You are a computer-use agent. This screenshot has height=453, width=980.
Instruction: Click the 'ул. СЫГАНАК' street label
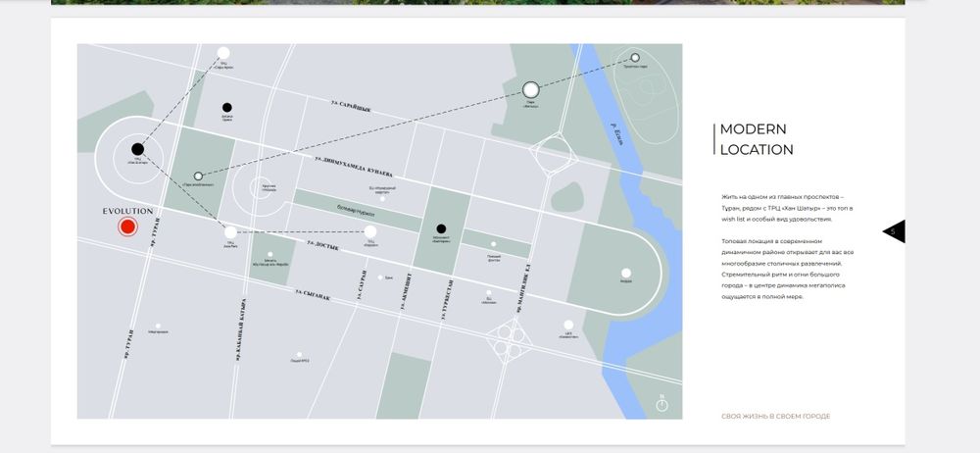click(x=313, y=295)
